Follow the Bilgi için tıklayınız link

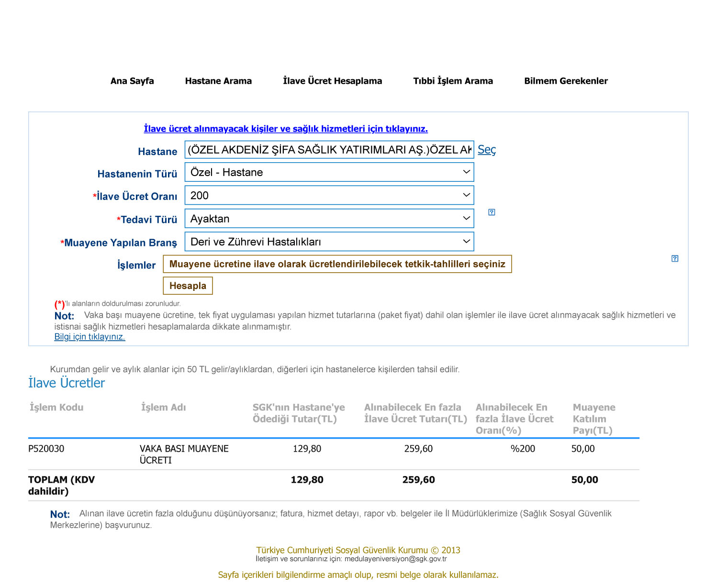click(x=89, y=337)
